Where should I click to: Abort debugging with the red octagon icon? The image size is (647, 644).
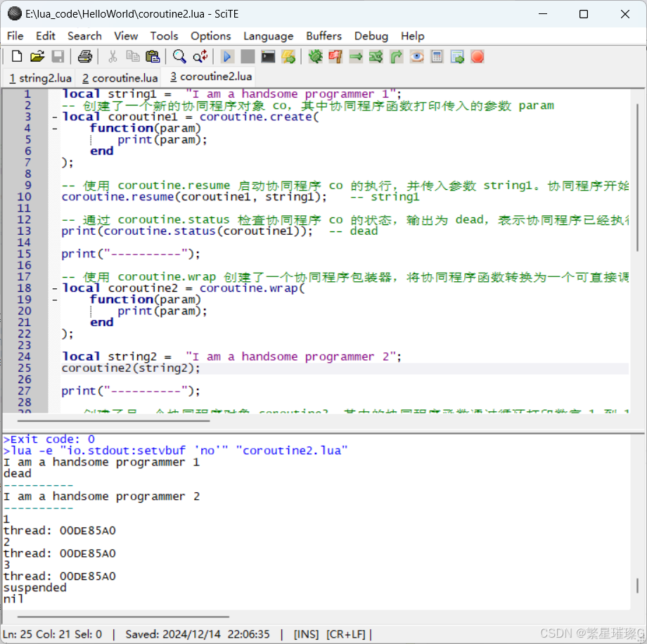478,56
